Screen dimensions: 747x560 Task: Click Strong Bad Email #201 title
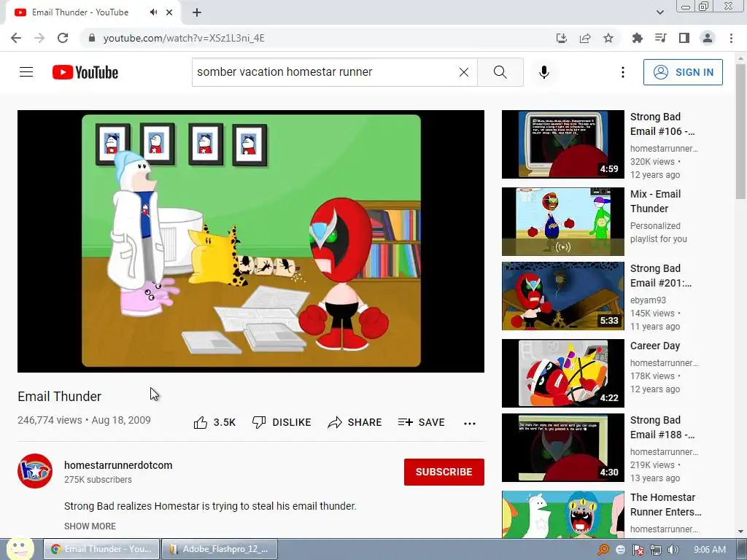click(x=661, y=276)
